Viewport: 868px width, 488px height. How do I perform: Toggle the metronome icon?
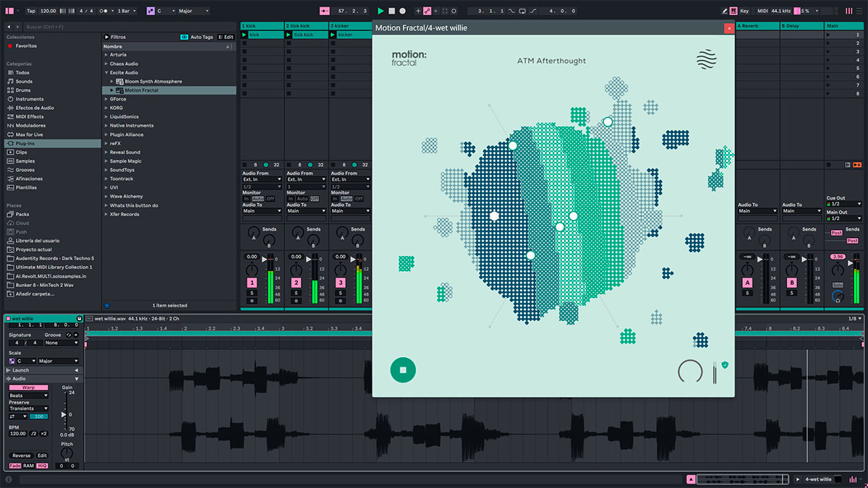tap(104, 11)
